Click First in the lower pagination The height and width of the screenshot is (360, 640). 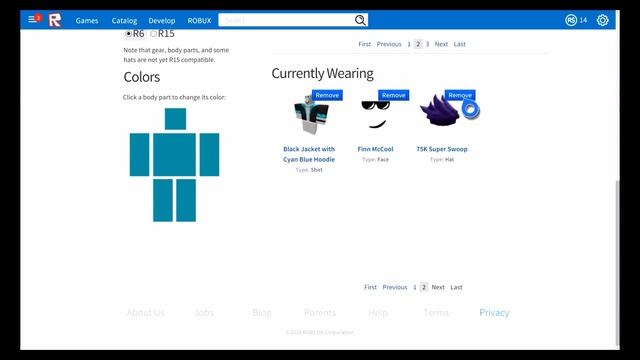pyautogui.click(x=370, y=287)
